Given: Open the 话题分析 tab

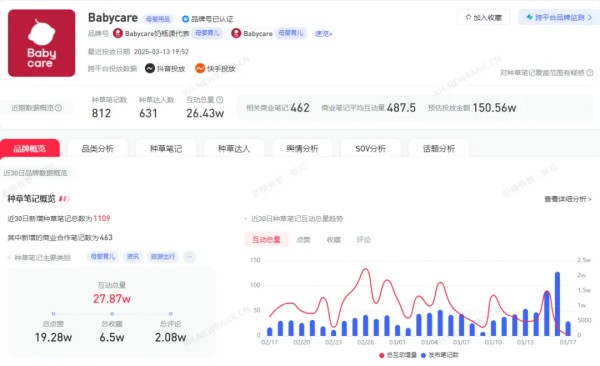Looking at the screenshot, I should pyautogui.click(x=439, y=149).
